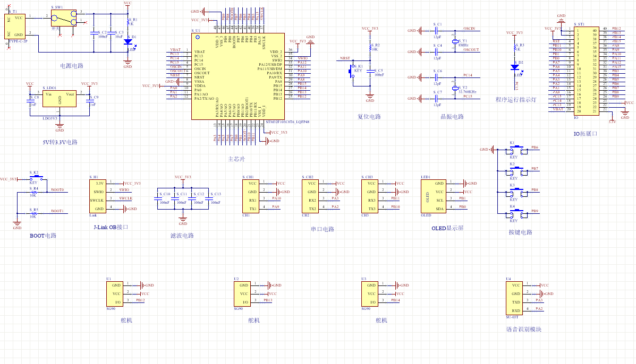Image resolution: width=636 pixels, height=364 pixels.
Task: Select the S_T1 TYPE-C-2P connector symbol
Action: (15, 27)
